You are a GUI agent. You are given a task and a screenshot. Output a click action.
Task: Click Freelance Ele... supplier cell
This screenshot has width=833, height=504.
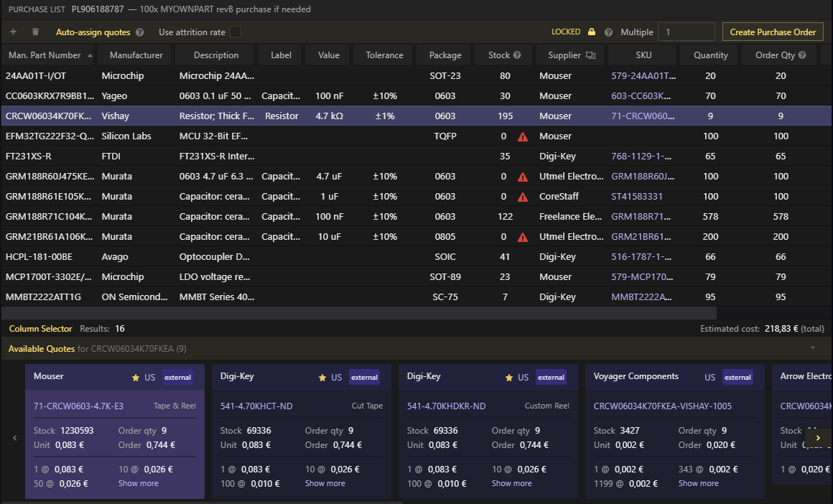click(570, 218)
